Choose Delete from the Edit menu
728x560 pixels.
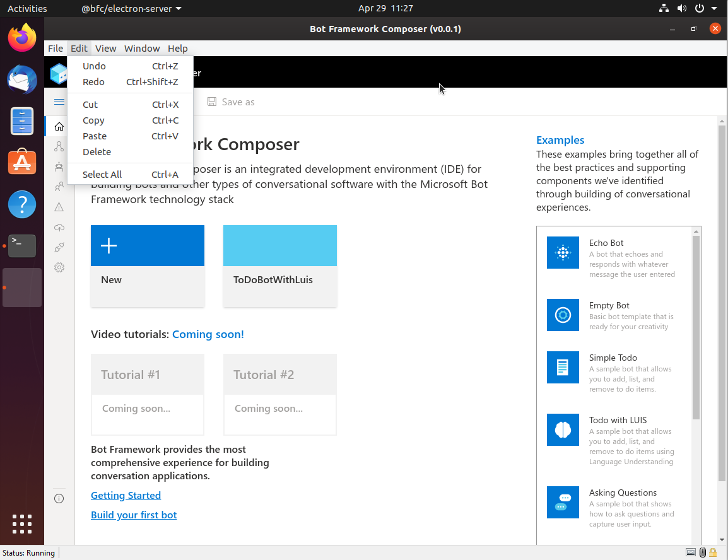pyautogui.click(x=130, y=152)
